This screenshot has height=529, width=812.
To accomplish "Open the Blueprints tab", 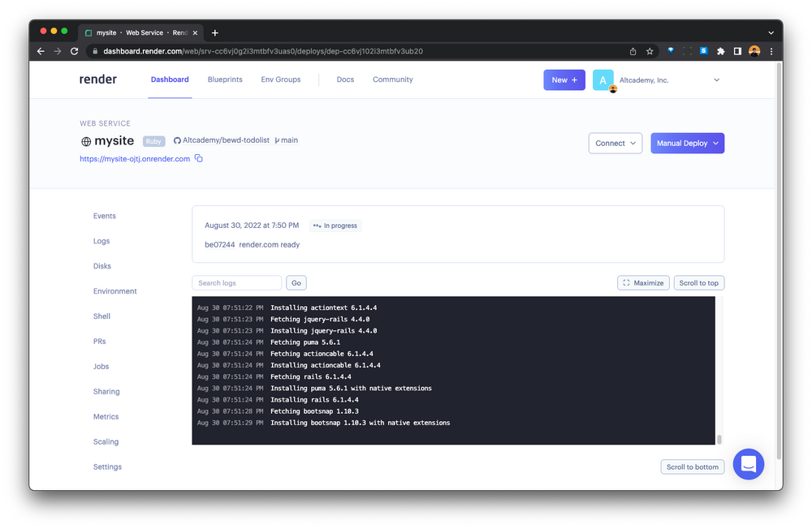I will 225,80.
